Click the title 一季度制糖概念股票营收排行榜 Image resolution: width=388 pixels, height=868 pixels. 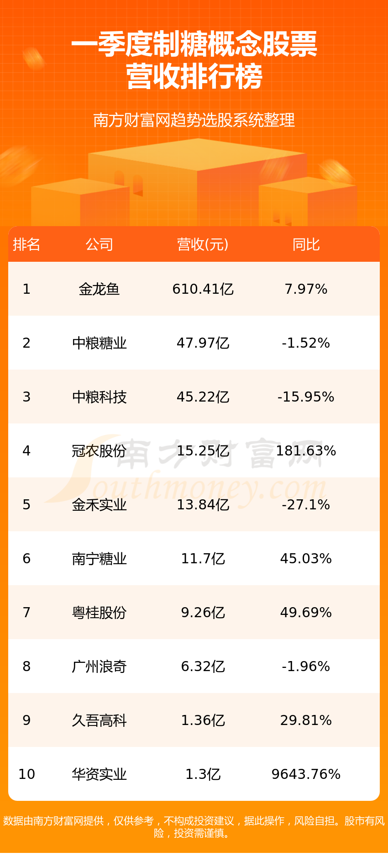194,60
